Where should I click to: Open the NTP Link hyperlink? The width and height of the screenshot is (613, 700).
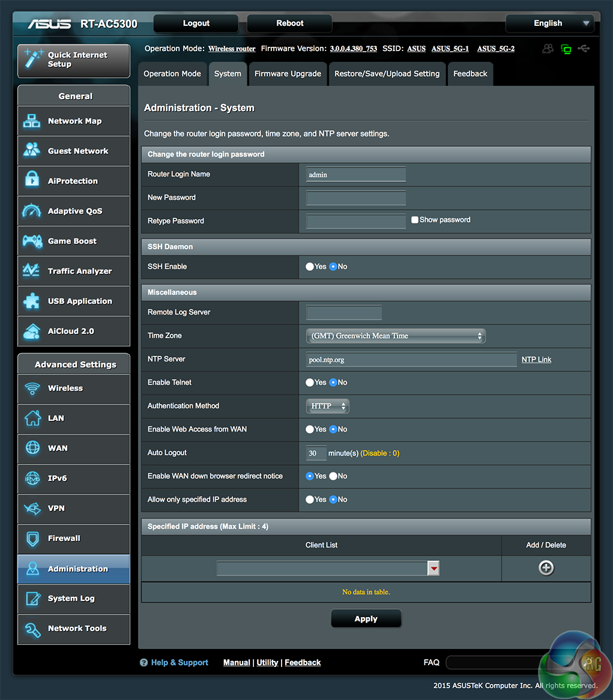point(536,360)
